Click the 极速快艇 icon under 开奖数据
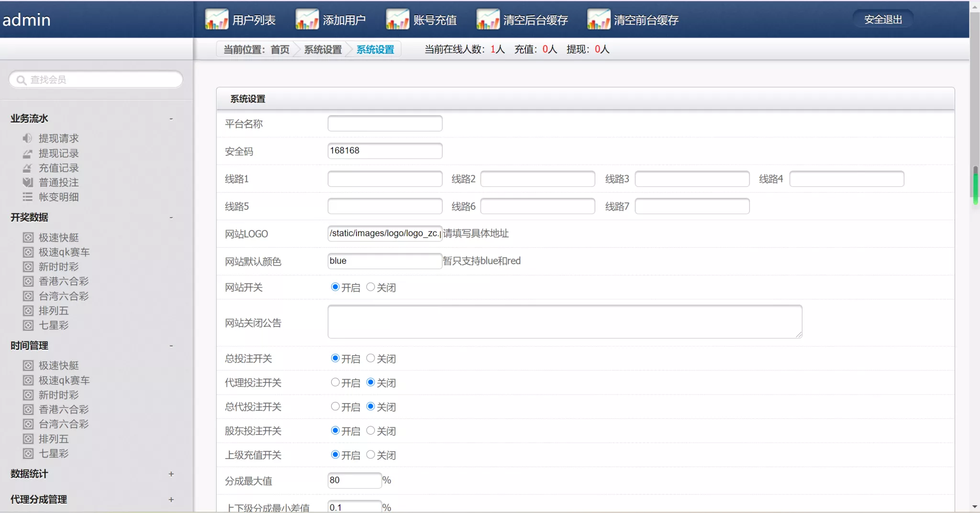 [28, 237]
